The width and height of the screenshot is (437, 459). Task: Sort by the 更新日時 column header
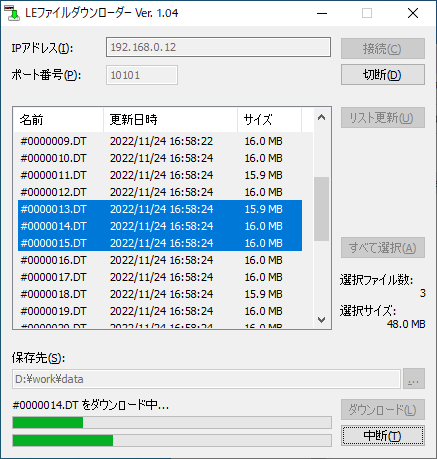(x=170, y=120)
